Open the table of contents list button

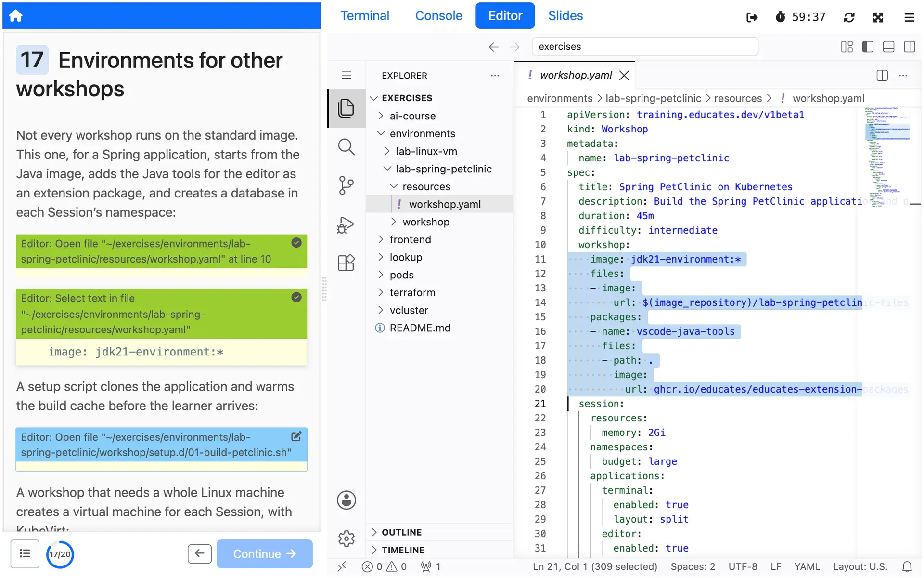(x=25, y=554)
